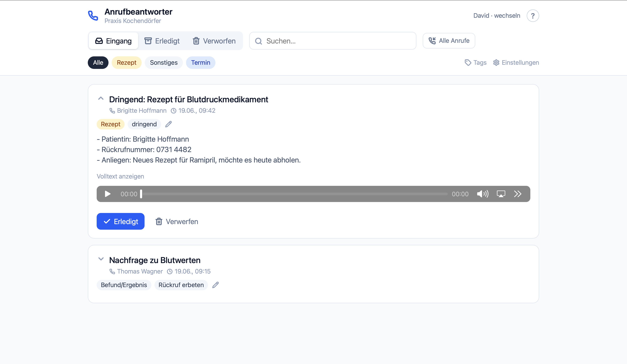Click timestamp 19.06., 09:15

click(x=193, y=271)
